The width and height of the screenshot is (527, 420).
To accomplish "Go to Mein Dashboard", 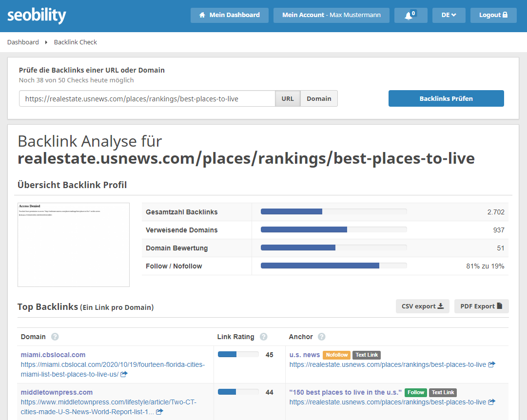I will (x=230, y=15).
